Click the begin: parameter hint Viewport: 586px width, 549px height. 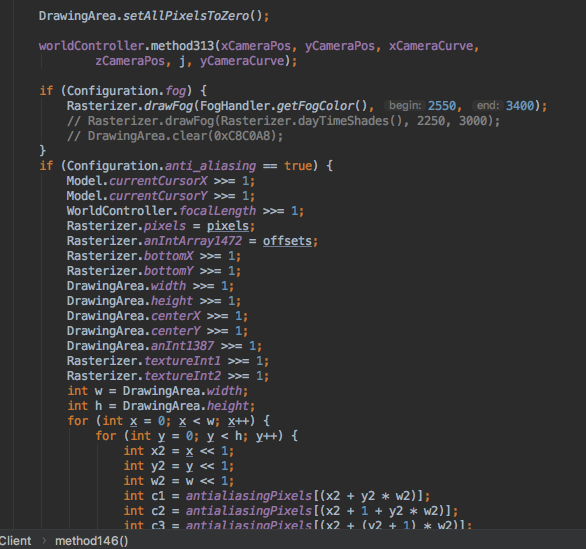(405, 106)
